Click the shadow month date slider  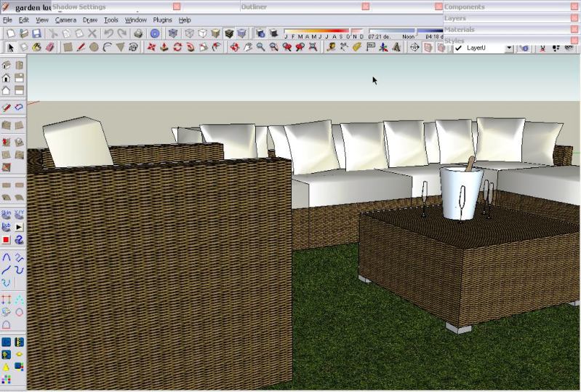click(x=320, y=34)
